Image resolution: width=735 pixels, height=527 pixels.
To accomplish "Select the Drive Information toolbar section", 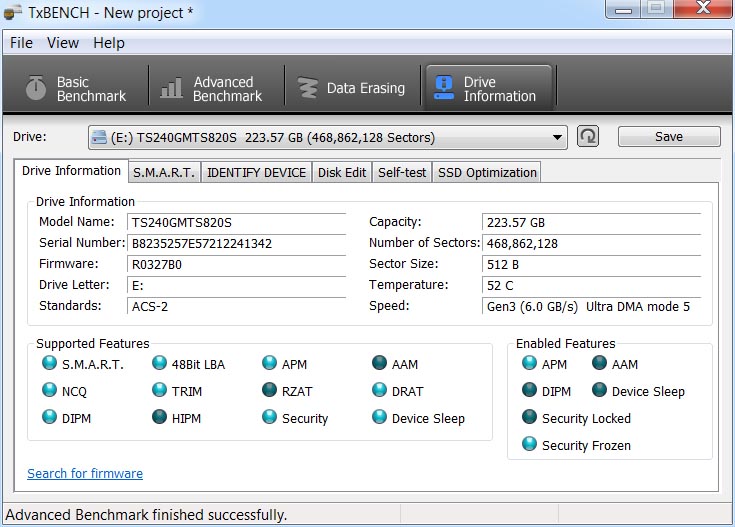I will (488, 89).
